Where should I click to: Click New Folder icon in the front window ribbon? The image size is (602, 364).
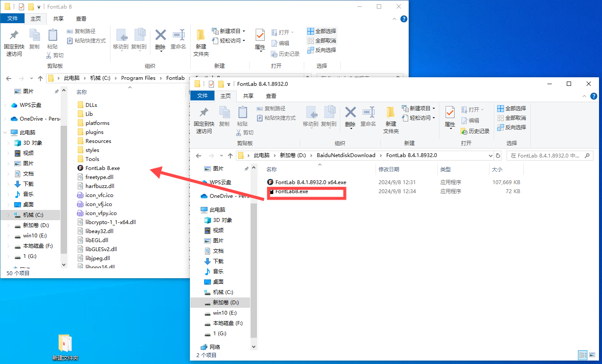(391, 113)
